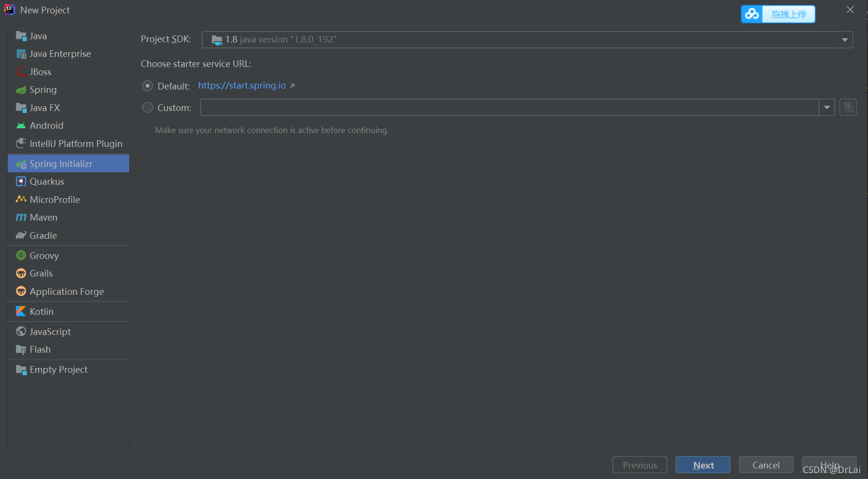
Task: Select the Default starter URL radio
Action: pos(147,86)
